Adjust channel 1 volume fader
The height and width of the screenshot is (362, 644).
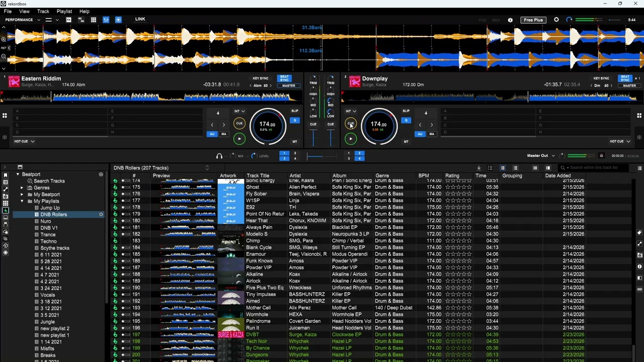313,138
